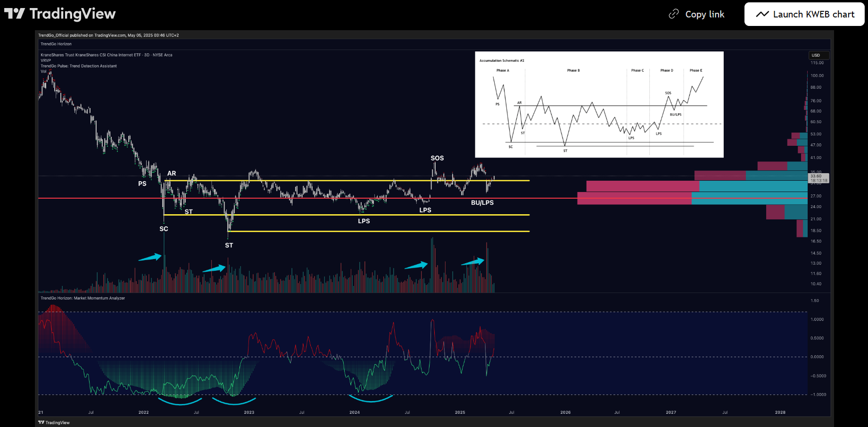Click the small TradingView watermark at bottom left
The height and width of the screenshot is (427, 868).
coord(54,422)
